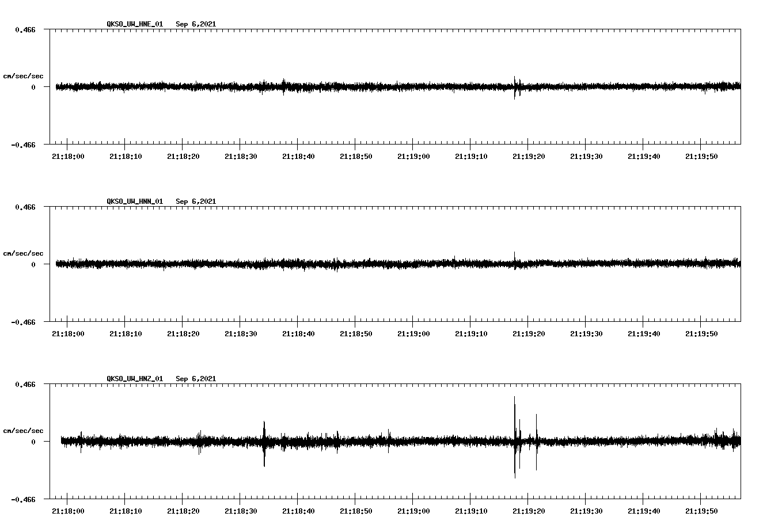This screenshot has width=782, height=532.
Task: Click the zero axis label on HNE plot
Action: coord(33,87)
